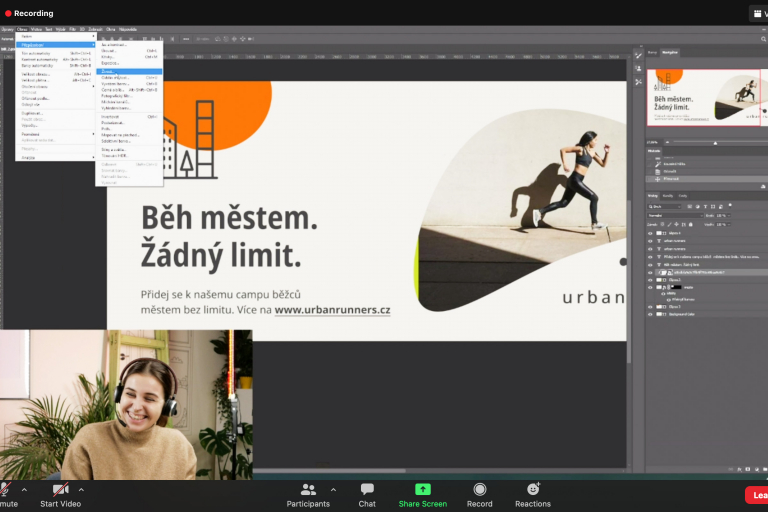This screenshot has height=512, width=768.
Task: Click the red Leave button
Action: pyautogui.click(x=757, y=494)
